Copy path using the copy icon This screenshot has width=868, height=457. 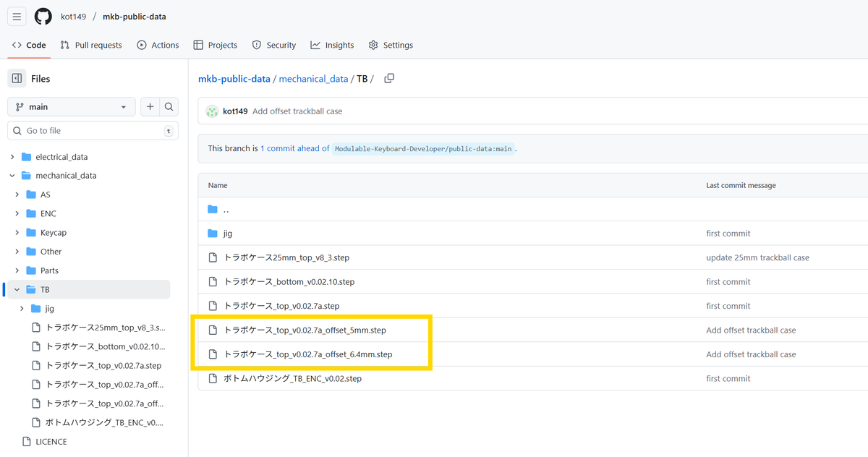(x=389, y=79)
